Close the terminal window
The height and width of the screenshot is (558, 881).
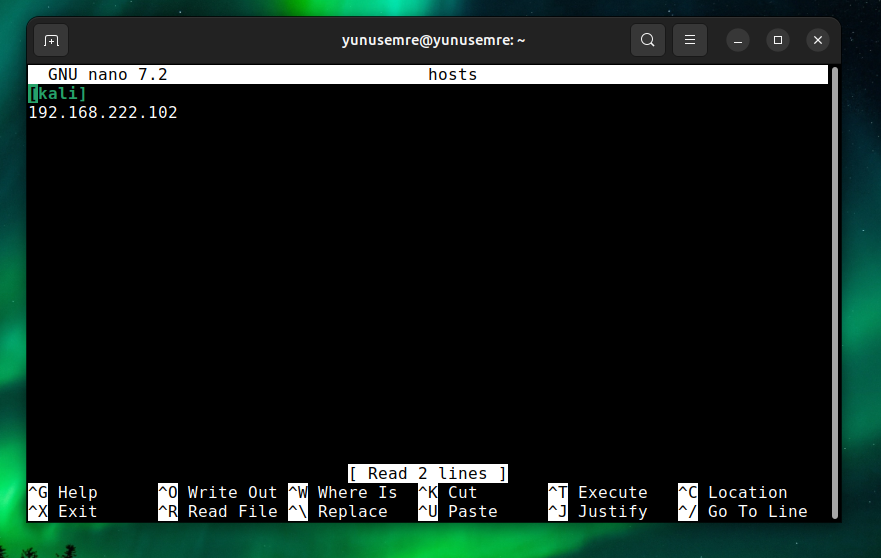[818, 40]
